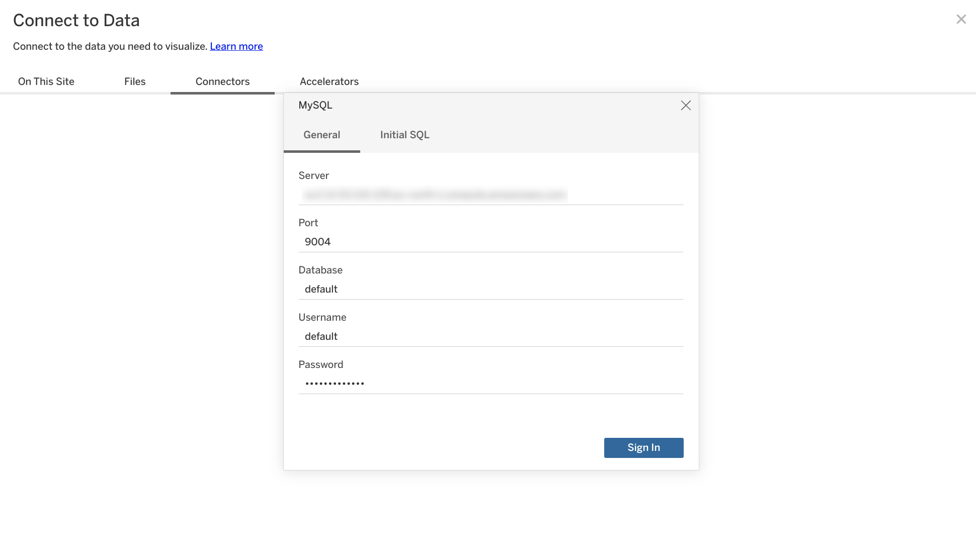
Task: Dismiss the Connect to Data window
Action: click(x=961, y=19)
